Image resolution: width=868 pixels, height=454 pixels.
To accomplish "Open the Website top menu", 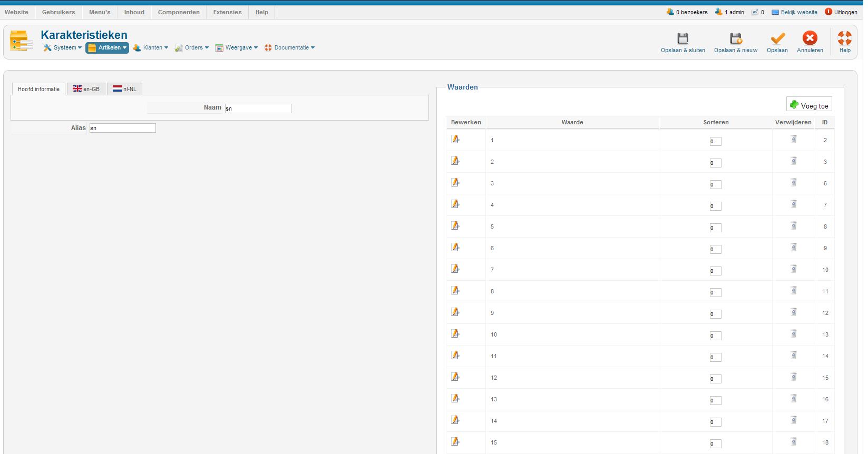I will (17, 12).
